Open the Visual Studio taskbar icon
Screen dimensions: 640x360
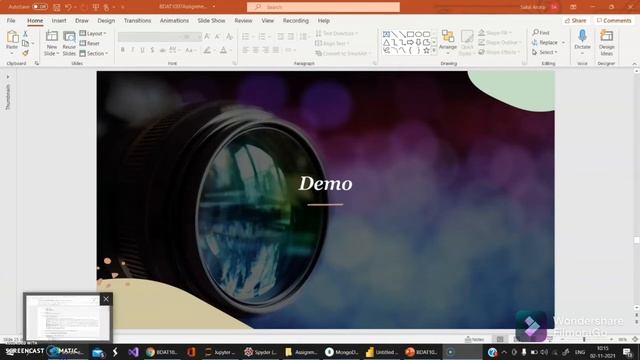click(133, 352)
